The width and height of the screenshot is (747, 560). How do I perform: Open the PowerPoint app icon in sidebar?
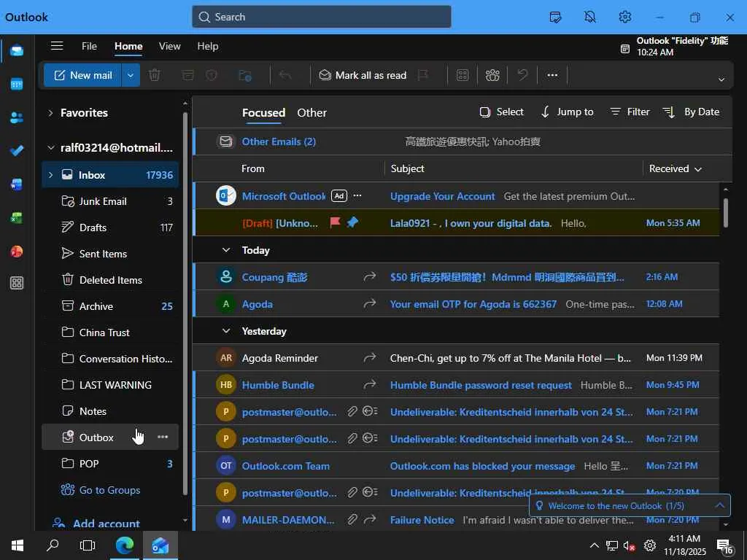[x=17, y=251]
